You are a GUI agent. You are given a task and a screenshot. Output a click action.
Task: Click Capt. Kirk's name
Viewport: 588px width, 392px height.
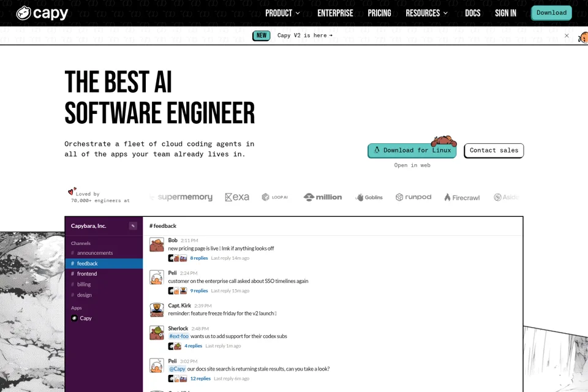point(179,306)
